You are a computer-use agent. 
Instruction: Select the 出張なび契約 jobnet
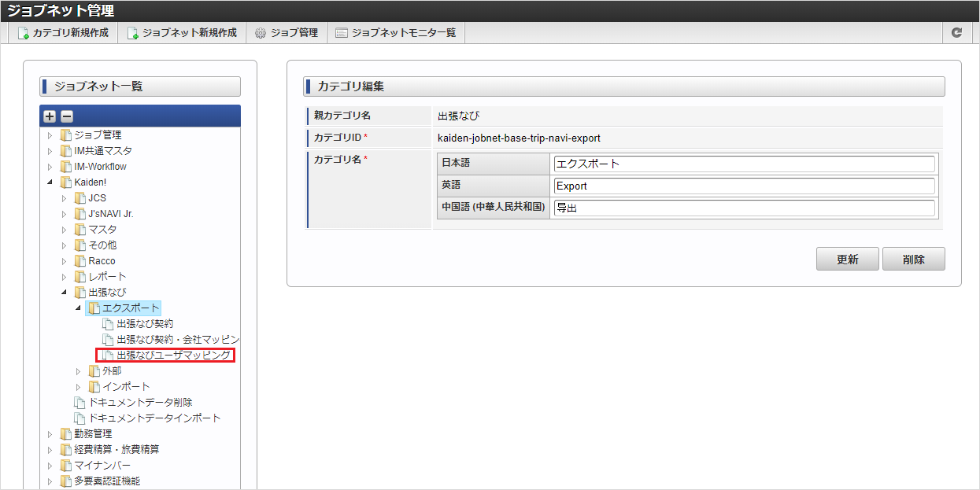pos(145,324)
